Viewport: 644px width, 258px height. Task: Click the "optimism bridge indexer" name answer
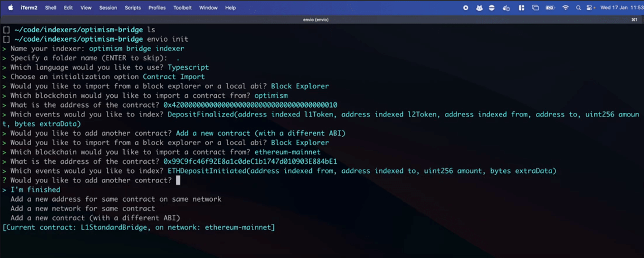[x=137, y=48]
